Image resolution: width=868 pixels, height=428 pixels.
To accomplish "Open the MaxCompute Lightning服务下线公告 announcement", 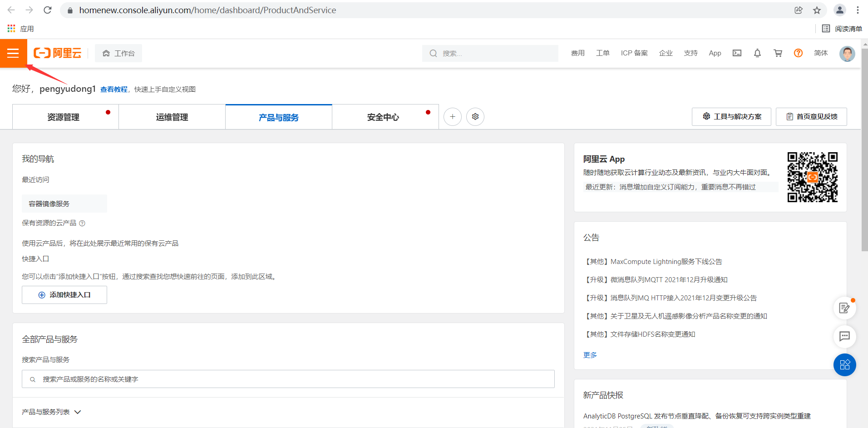I will [x=653, y=262].
